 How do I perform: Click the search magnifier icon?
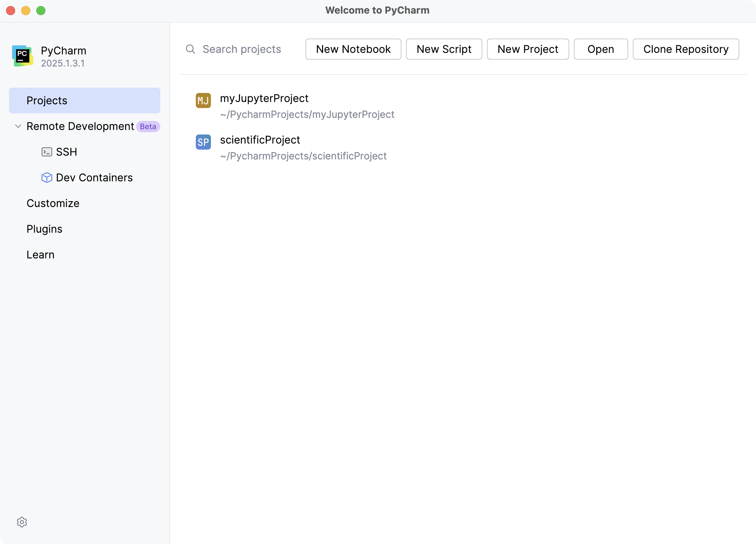190,49
